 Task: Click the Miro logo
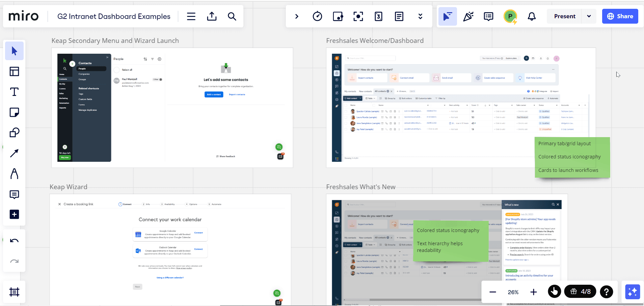24,16
